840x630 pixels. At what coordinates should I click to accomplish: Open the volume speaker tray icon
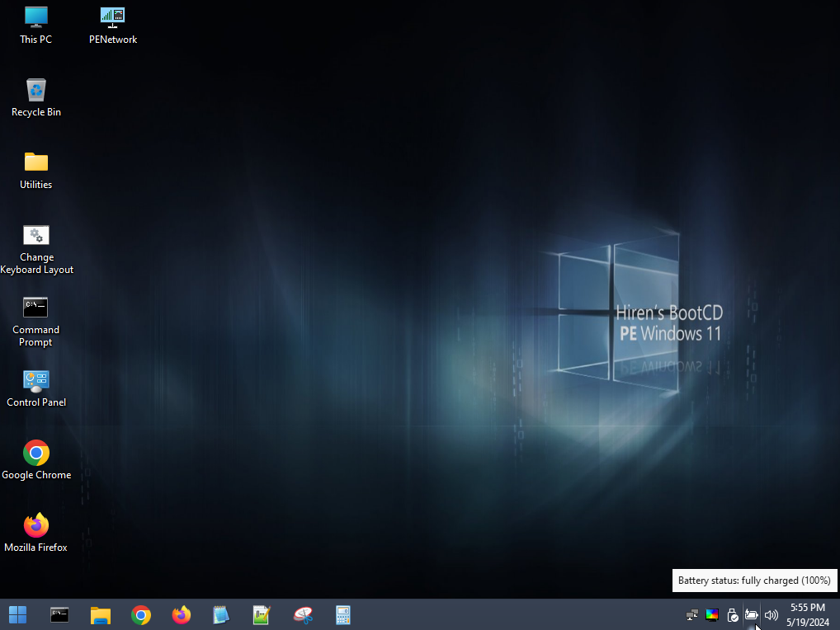(771, 615)
